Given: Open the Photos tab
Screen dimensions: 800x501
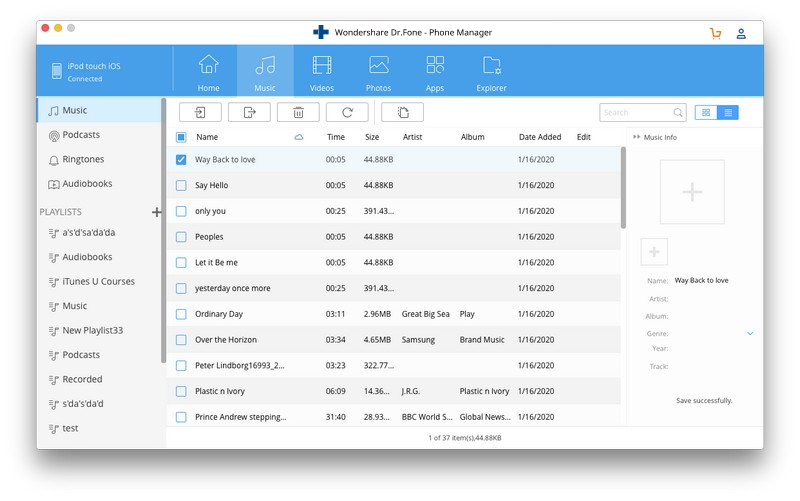Looking at the screenshot, I should pyautogui.click(x=378, y=71).
